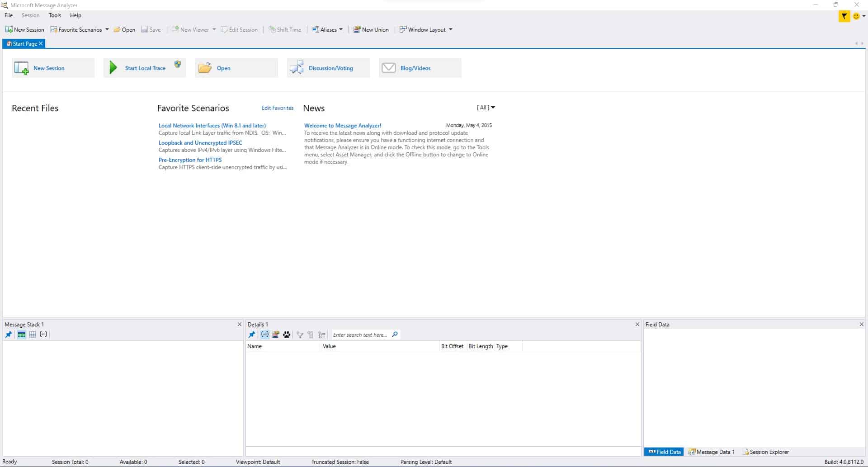868x467 pixels.
Task: Click the tree list icon in Details toolbar
Action: [x=322, y=335]
